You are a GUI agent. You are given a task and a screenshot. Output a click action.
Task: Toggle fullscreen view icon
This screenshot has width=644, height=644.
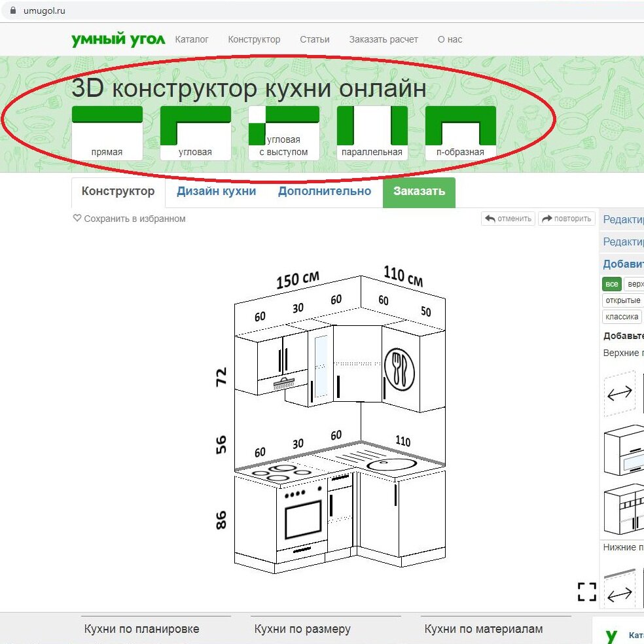click(x=587, y=592)
